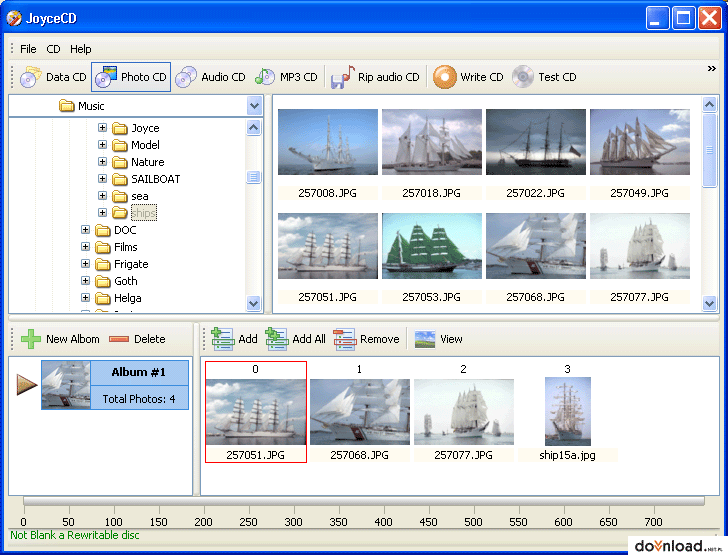Select album photo 257051.JPG numbered 0
The height and width of the screenshot is (555, 728).
256,412
